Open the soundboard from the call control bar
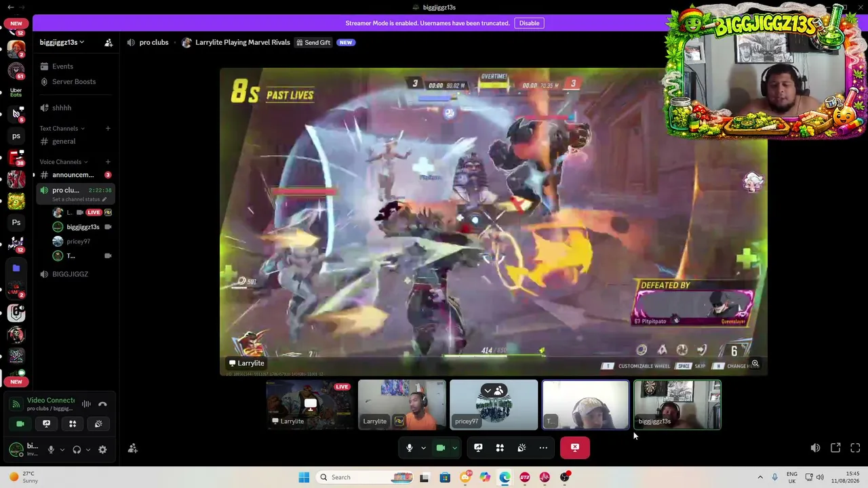The image size is (868, 488). pos(521,448)
